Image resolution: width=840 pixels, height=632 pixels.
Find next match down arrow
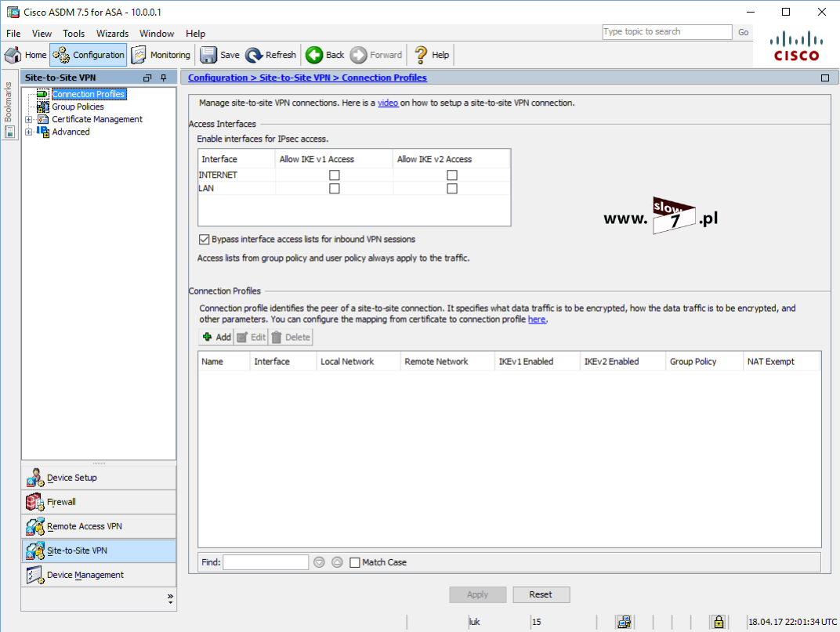(319, 562)
